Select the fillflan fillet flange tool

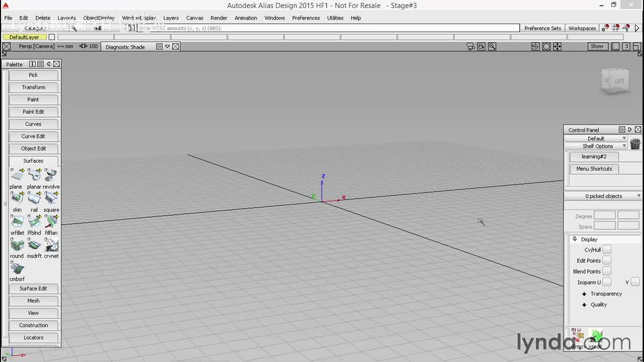51,221
